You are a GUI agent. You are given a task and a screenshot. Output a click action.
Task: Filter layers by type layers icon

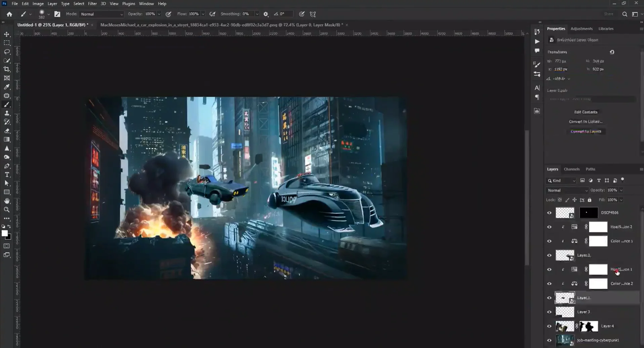point(599,181)
